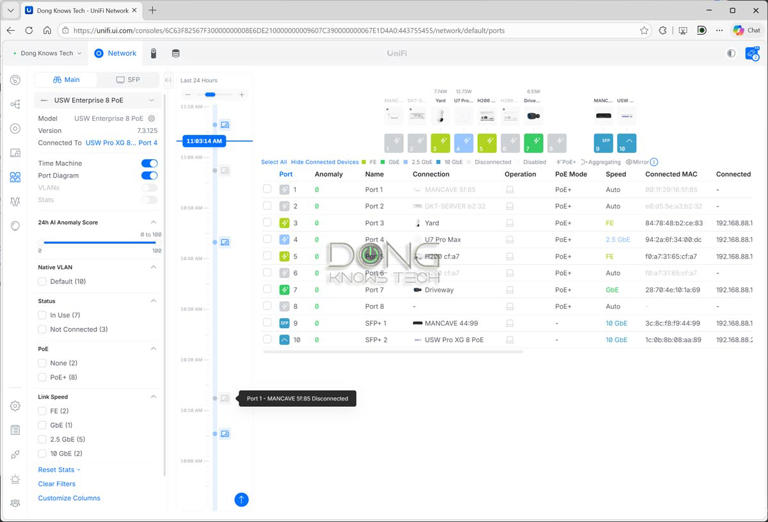This screenshot has height=522, width=768.
Task: Check the Default (10) VLAN filter
Action: pyautogui.click(x=42, y=282)
